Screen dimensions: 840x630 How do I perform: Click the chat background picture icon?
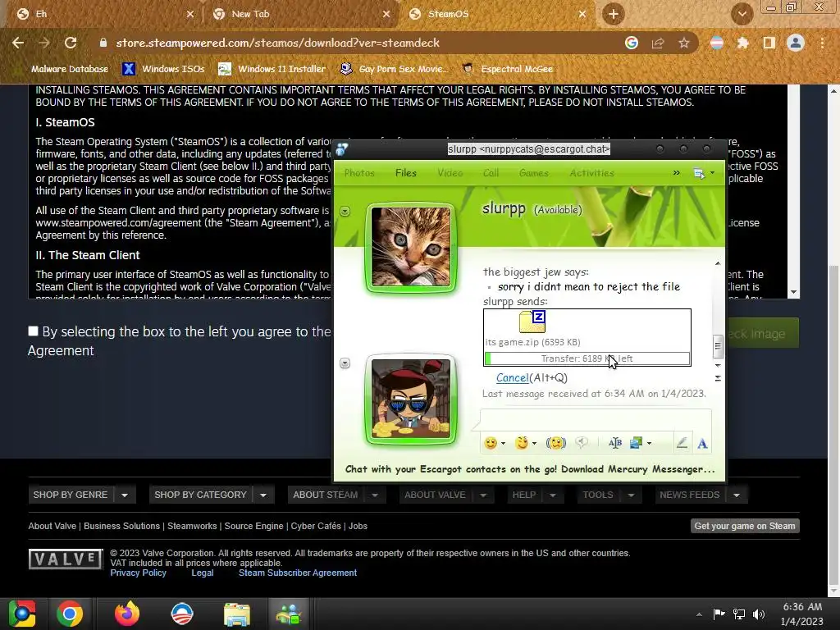coord(636,443)
